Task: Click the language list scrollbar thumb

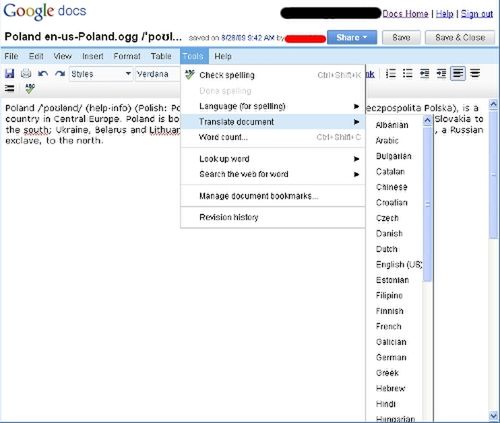Action: pyautogui.click(x=427, y=204)
